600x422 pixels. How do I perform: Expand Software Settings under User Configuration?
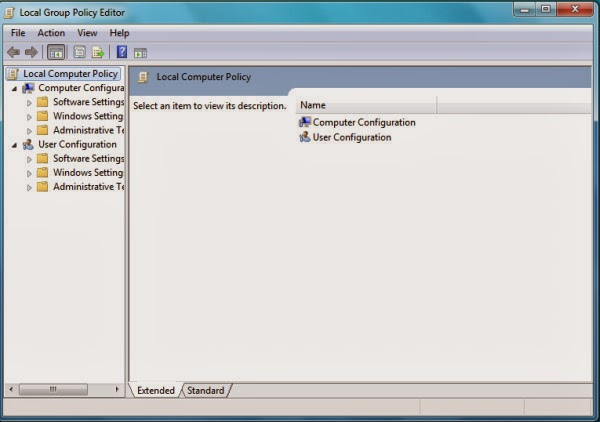(29, 160)
